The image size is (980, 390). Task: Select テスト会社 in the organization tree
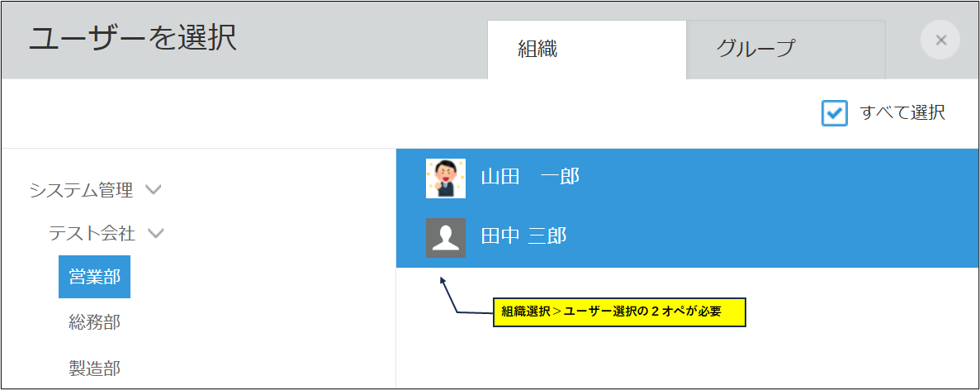point(91,234)
